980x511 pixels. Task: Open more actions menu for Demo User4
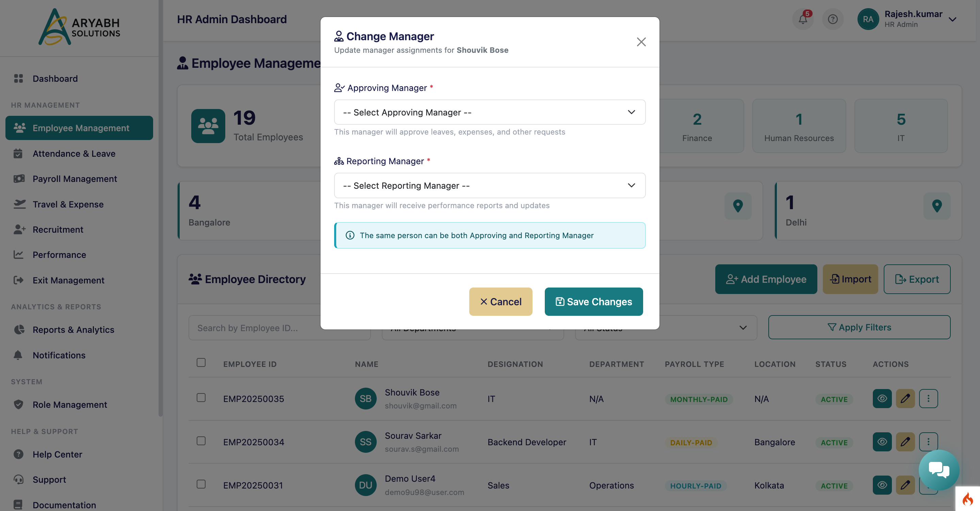tap(929, 485)
